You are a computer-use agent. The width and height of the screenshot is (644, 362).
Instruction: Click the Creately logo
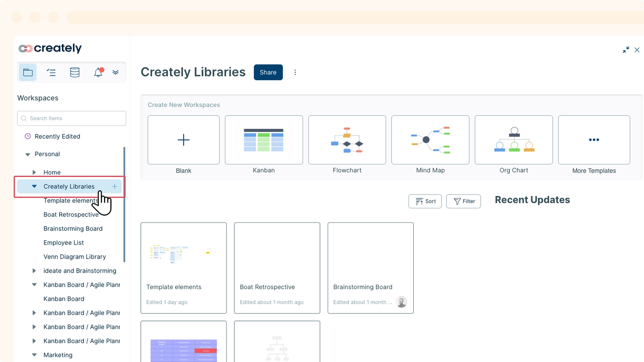[50, 48]
